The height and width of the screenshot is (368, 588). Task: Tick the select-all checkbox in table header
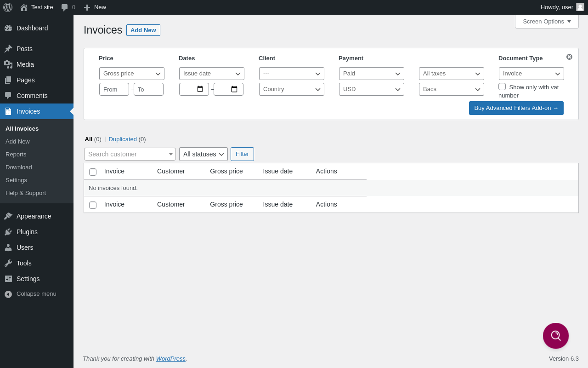coord(93,172)
